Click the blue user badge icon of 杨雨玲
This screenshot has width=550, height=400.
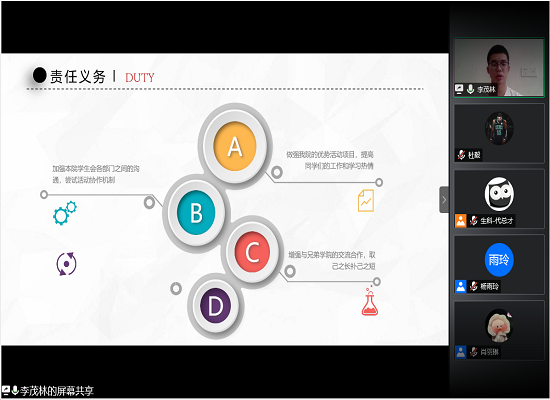click(461, 286)
